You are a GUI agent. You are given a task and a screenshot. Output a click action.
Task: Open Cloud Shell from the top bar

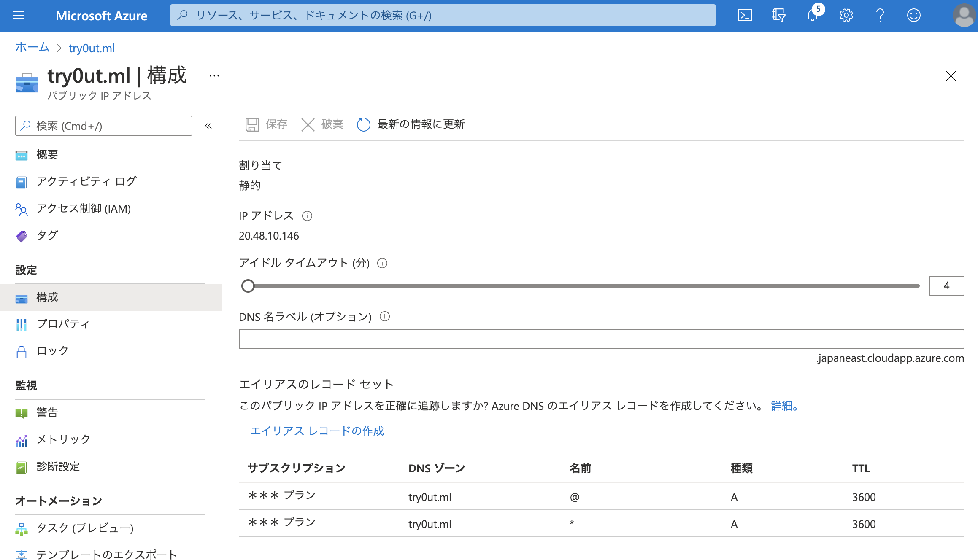tap(745, 16)
